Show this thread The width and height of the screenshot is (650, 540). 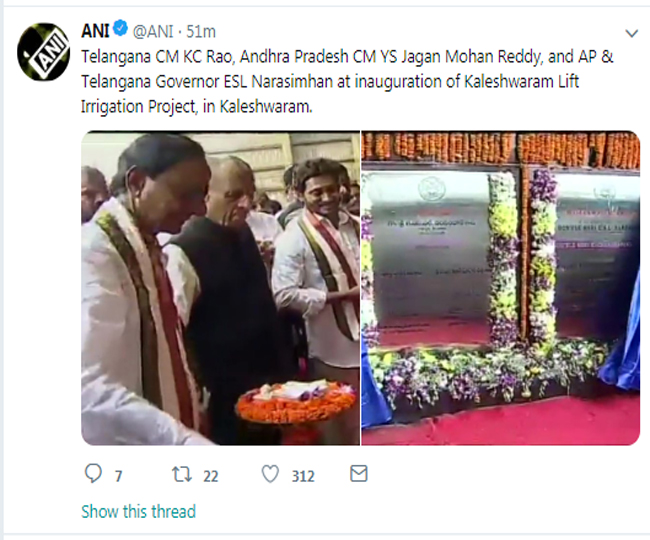click(x=138, y=511)
